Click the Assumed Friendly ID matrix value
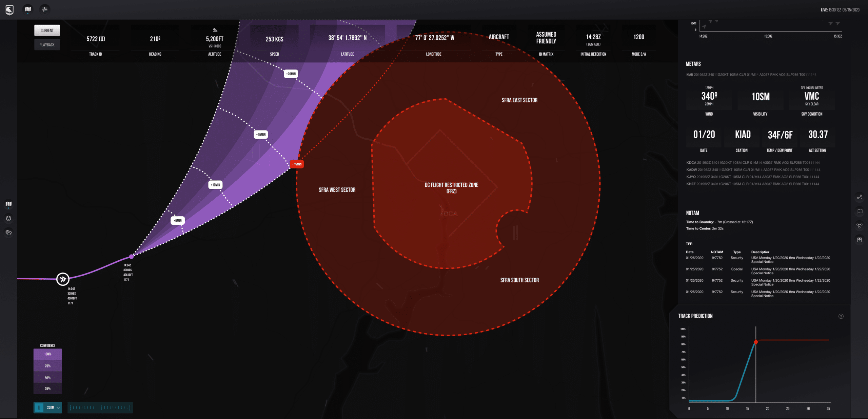The image size is (868, 419). 546,38
